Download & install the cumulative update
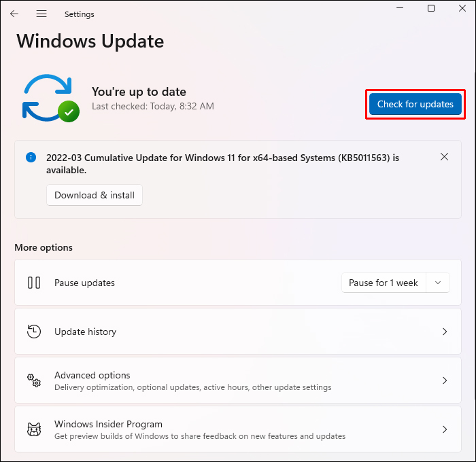Viewport: 476px width, 462px height. [95, 195]
